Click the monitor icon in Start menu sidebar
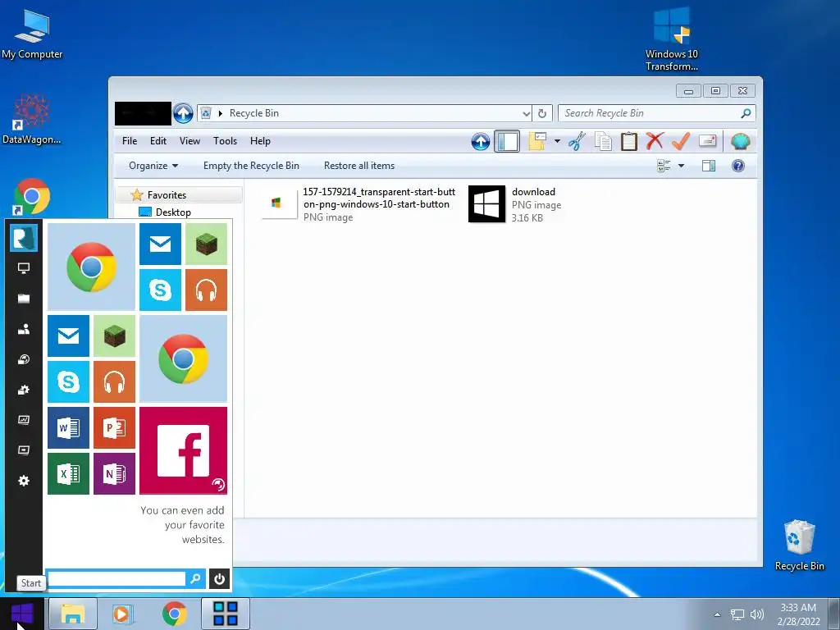This screenshot has width=840, height=630. tap(24, 268)
